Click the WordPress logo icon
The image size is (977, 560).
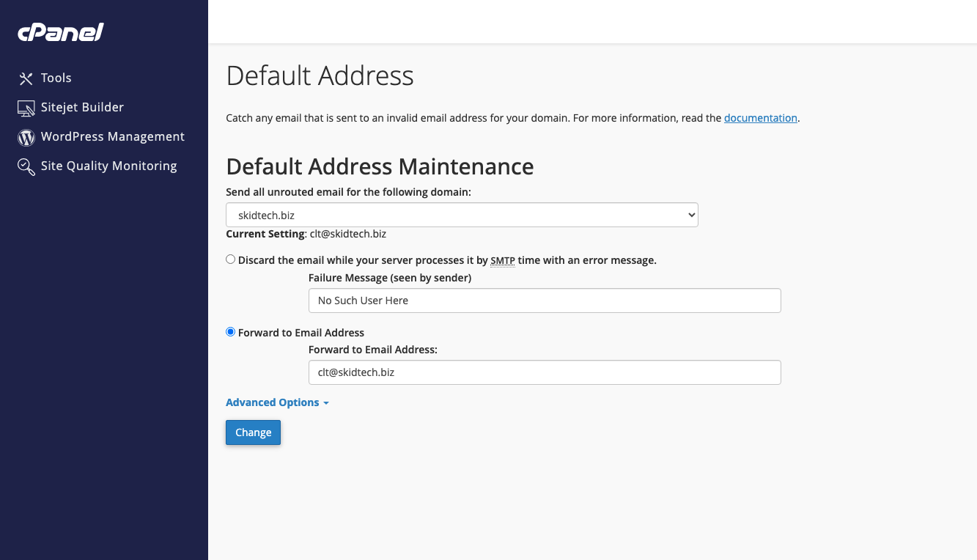26,137
